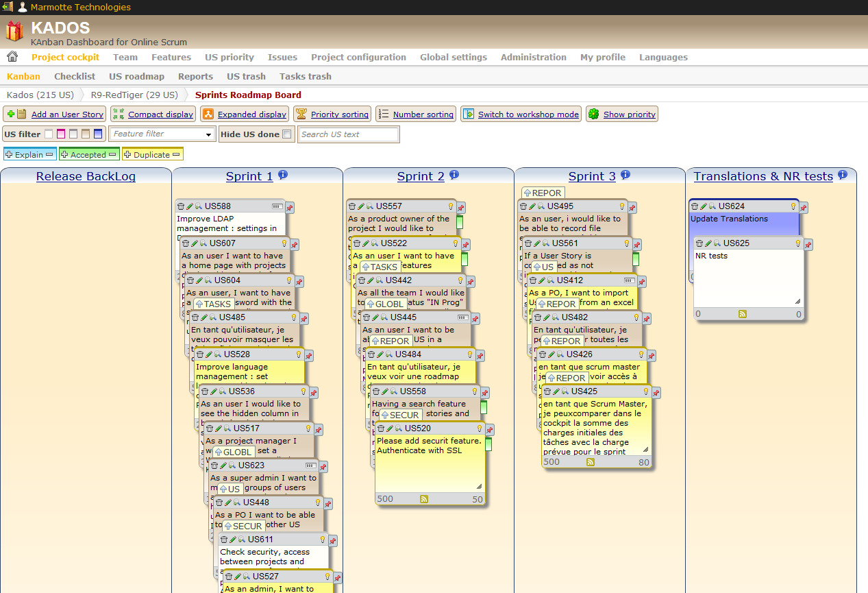
Task: Delete the US588 card using its trash icon
Action: pyautogui.click(x=182, y=206)
